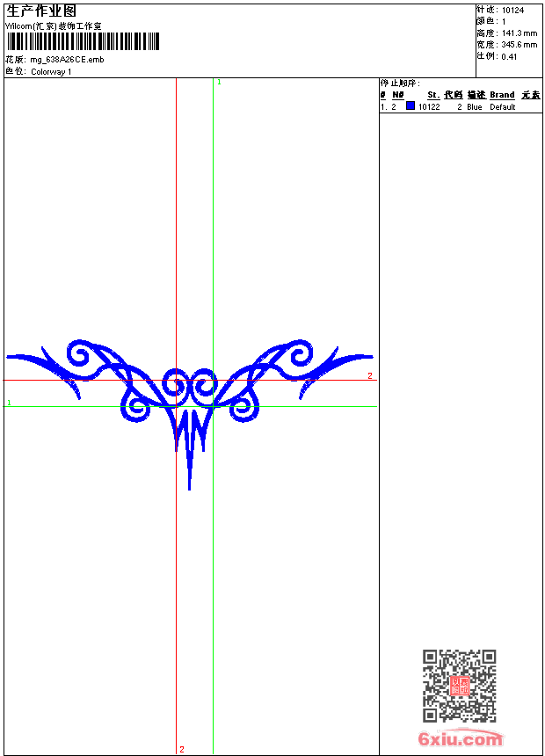The image size is (545, 756).
Task: Click the St. column header
Action: pyautogui.click(x=433, y=95)
